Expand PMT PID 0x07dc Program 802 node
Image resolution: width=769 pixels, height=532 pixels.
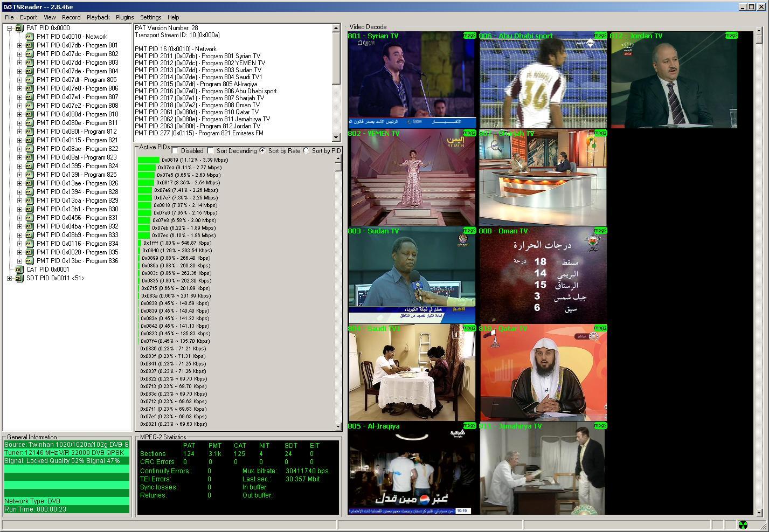(x=20, y=54)
